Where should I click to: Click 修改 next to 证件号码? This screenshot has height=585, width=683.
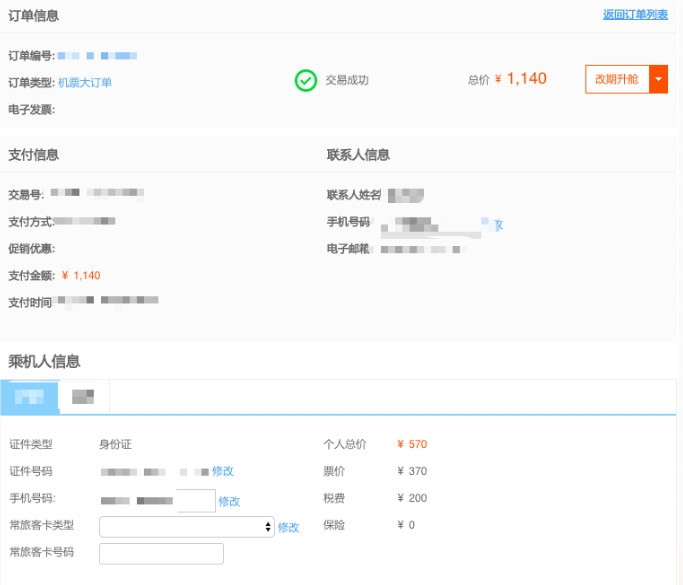[x=222, y=471]
